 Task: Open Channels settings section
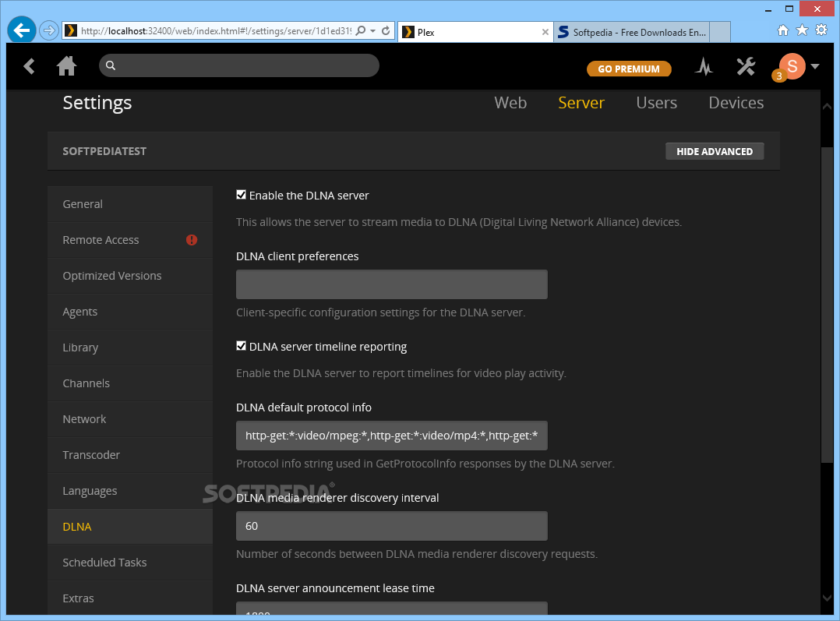(x=130, y=383)
